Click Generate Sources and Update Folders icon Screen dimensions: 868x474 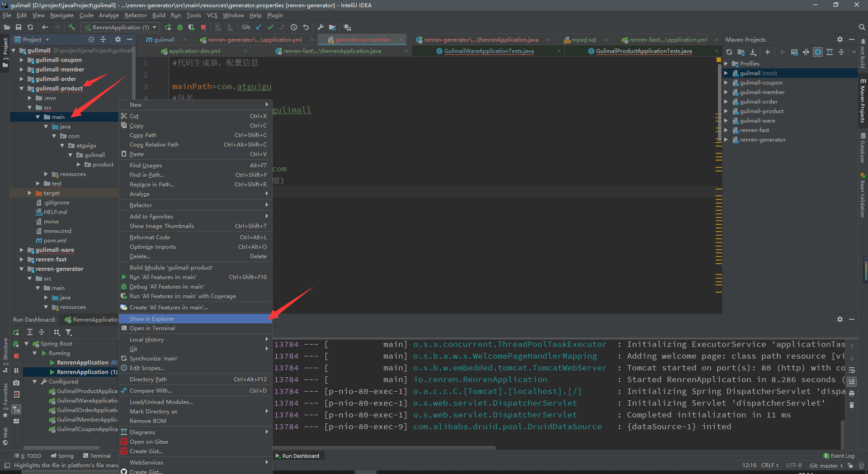pyautogui.click(x=741, y=52)
